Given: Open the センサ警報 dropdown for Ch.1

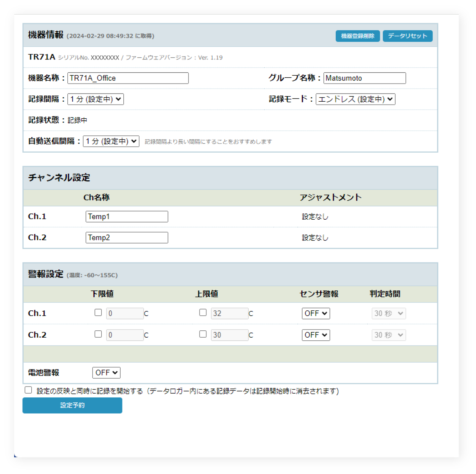Looking at the screenshot, I should 315,313.
